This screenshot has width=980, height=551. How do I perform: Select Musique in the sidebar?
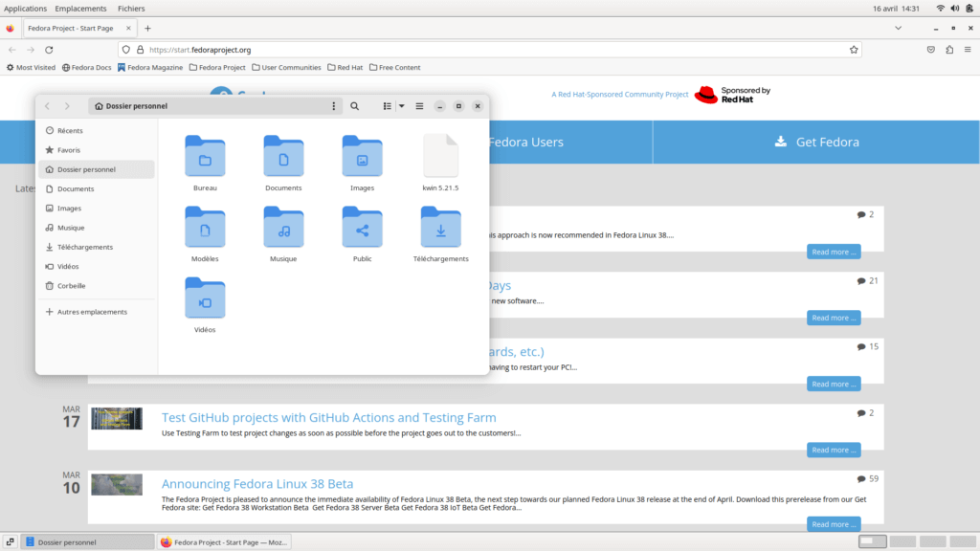(x=97, y=228)
